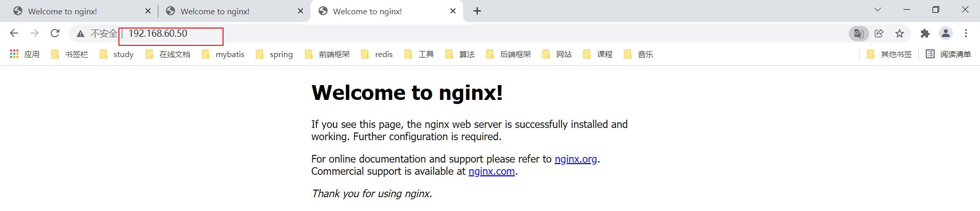Close the active third nginx tab
Image resolution: width=980 pixels, height=211 pixels.
click(x=453, y=11)
